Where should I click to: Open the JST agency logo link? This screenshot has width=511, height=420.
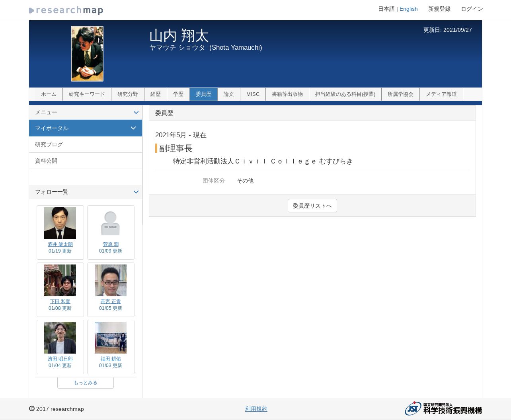point(443,408)
